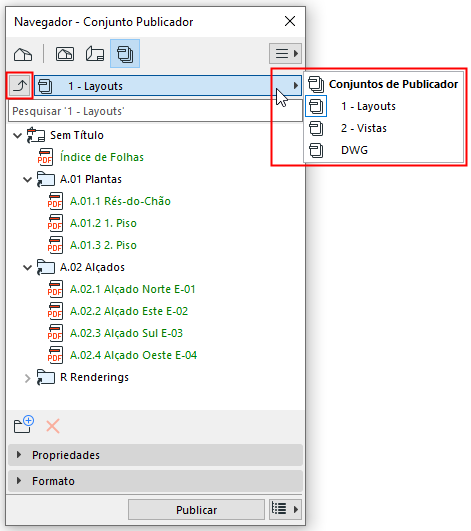
Task: Collapse the 'A.02 Alçados' folder
Action: click(x=27, y=268)
